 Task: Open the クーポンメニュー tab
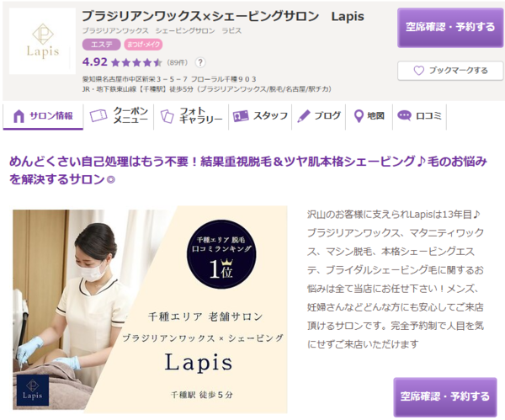119,116
